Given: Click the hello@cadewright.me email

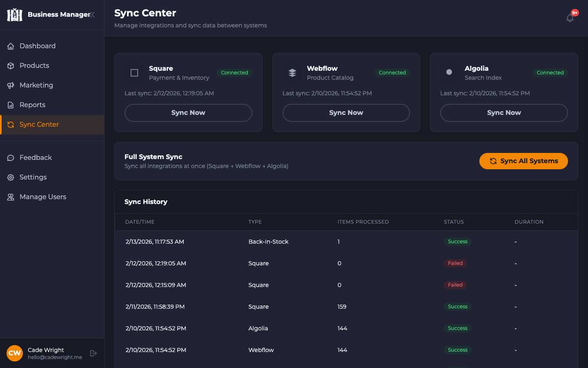Looking at the screenshot, I should 55,357.
